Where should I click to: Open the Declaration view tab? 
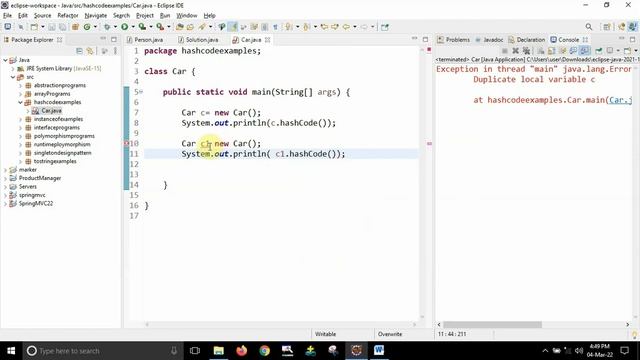[527, 40]
